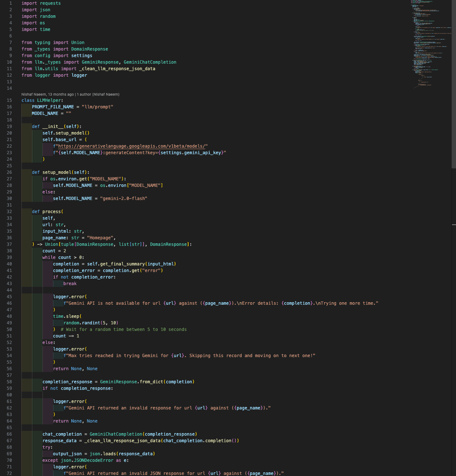Click the "from typing import Union" line

pyautogui.click(x=53, y=43)
